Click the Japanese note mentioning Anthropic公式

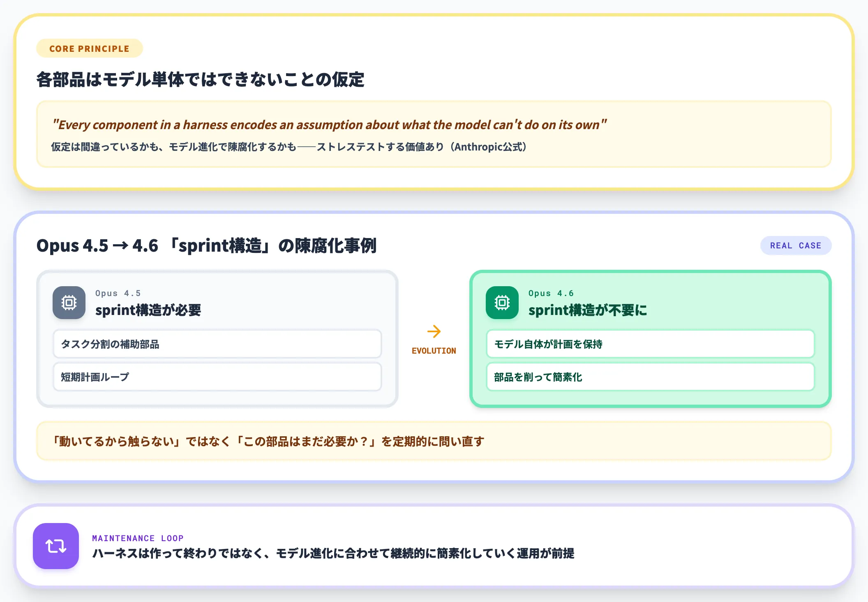[x=289, y=147]
